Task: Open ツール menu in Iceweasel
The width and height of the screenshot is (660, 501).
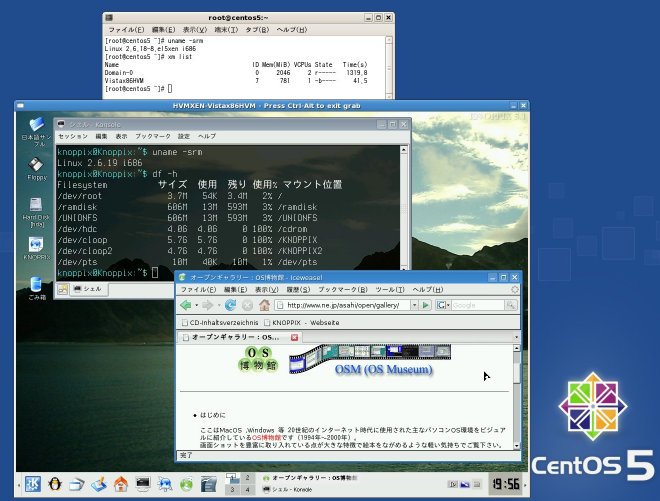Action: (390, 290)
